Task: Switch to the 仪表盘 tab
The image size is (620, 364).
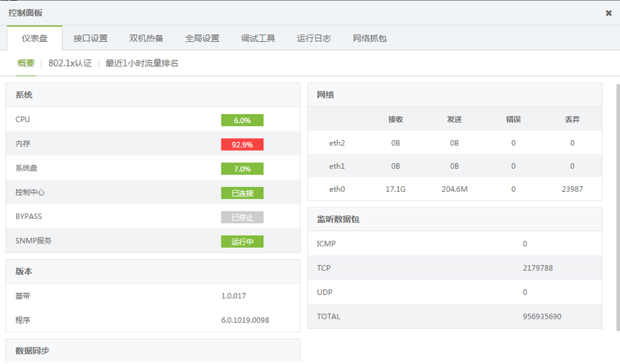Action: tap(34, 38)
